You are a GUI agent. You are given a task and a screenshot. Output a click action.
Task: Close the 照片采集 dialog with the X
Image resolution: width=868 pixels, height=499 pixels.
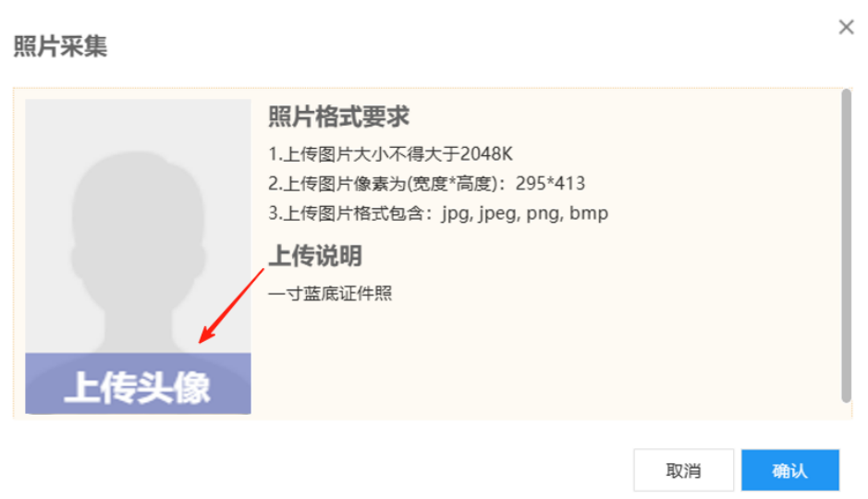846,27
